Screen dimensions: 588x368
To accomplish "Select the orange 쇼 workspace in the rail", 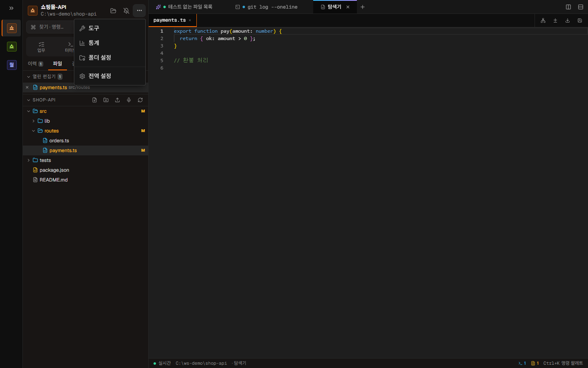I will 12,28.
